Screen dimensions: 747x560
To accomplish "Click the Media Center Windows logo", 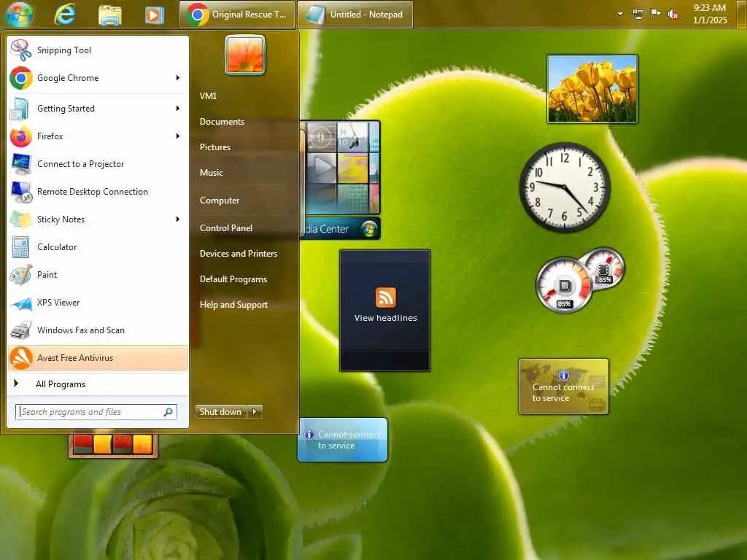I will coord(368,229).
